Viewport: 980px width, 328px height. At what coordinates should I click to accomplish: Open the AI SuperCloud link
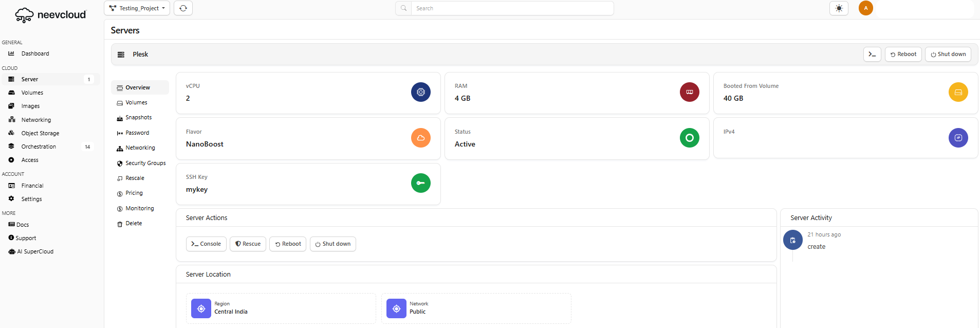coord(35,251)
